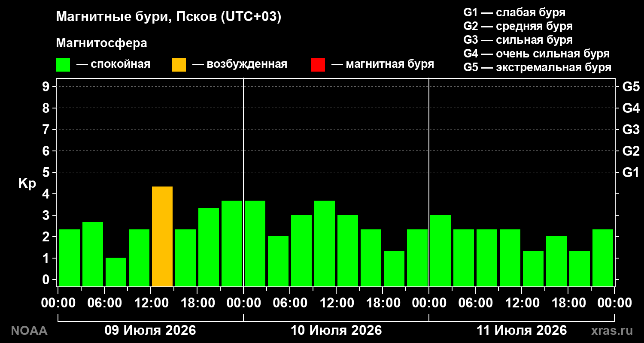The width and height of the screenshot is (644, 343).
Task: Click the 12:00 time label of 11 Июля
Action: point(522,303)
